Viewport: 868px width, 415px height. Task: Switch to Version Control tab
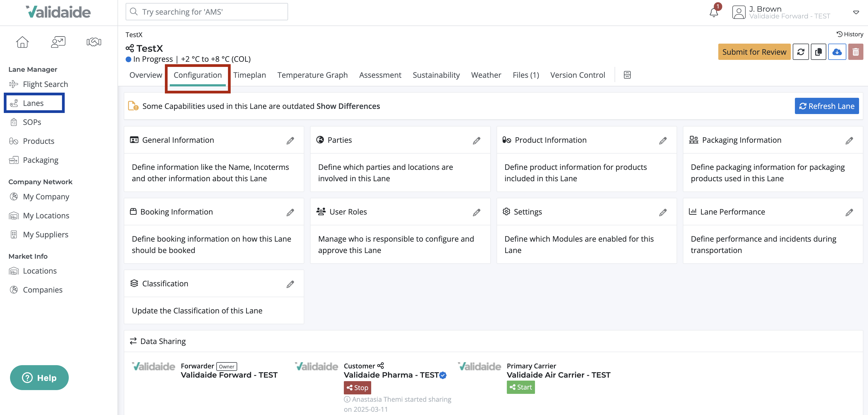577,75
